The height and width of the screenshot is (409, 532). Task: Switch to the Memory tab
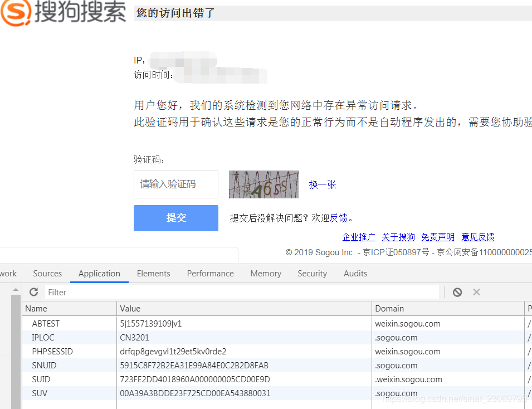point(266,274)
